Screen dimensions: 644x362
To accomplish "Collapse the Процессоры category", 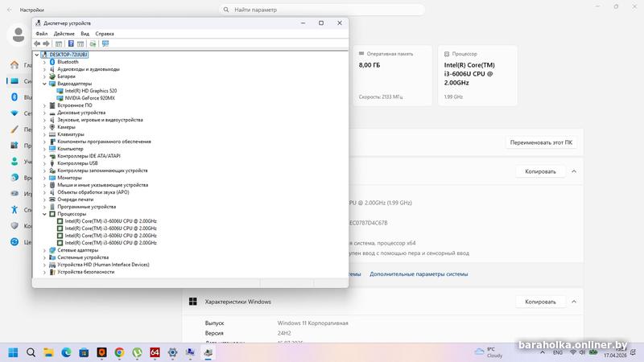I will (44, 214).
